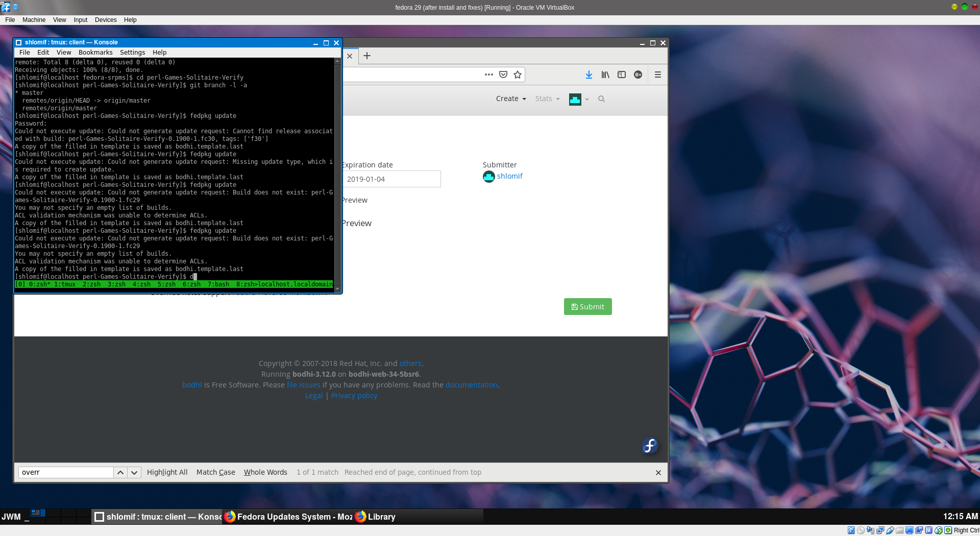This screenshot has height=536, width=980.
Task: Bookmark this page with the star icon
Action: [518, 75]
